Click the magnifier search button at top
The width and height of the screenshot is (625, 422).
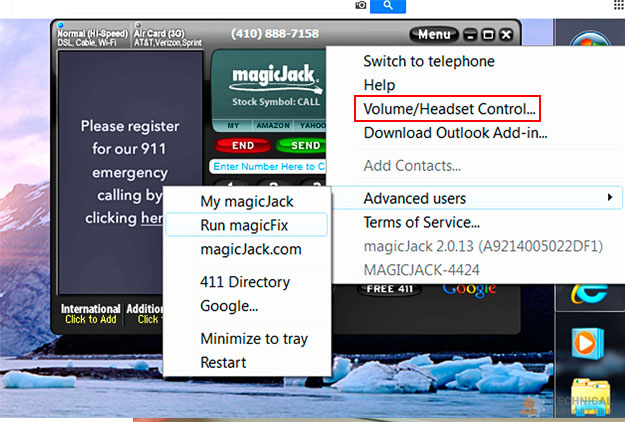388,6
